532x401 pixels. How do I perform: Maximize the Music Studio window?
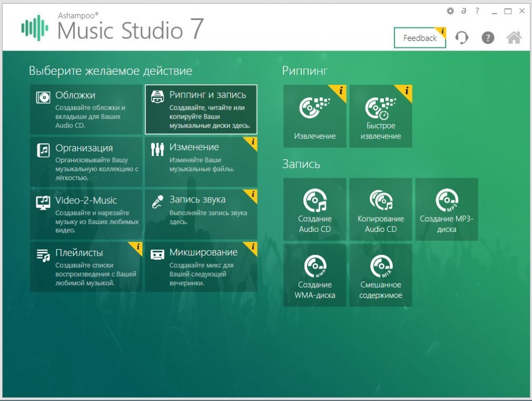508,11
